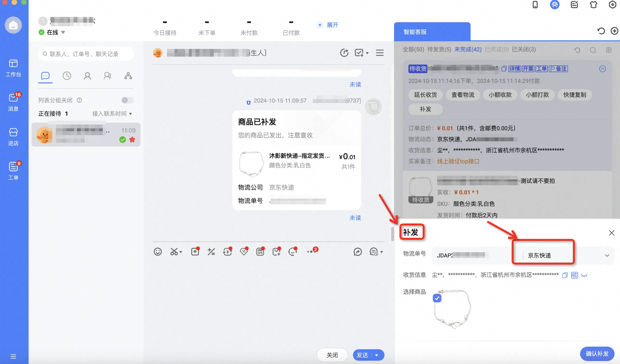Screen dimensions: 620x364
Task: Click the add plus circle icon
Action: [614, 31]
